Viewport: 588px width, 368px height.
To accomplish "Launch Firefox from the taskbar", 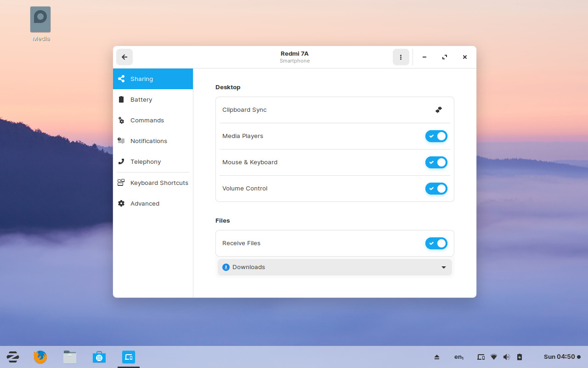I will 40,356.
